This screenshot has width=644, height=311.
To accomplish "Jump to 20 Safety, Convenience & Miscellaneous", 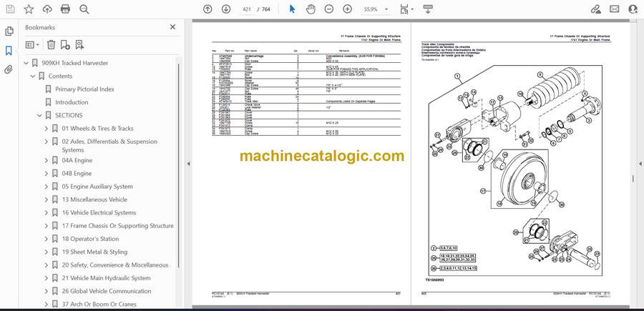I will pos(115,265).
